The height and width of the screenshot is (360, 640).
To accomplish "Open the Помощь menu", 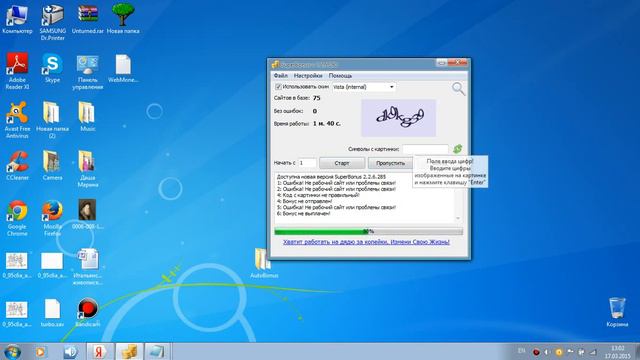I will click(x=340, y=76).
